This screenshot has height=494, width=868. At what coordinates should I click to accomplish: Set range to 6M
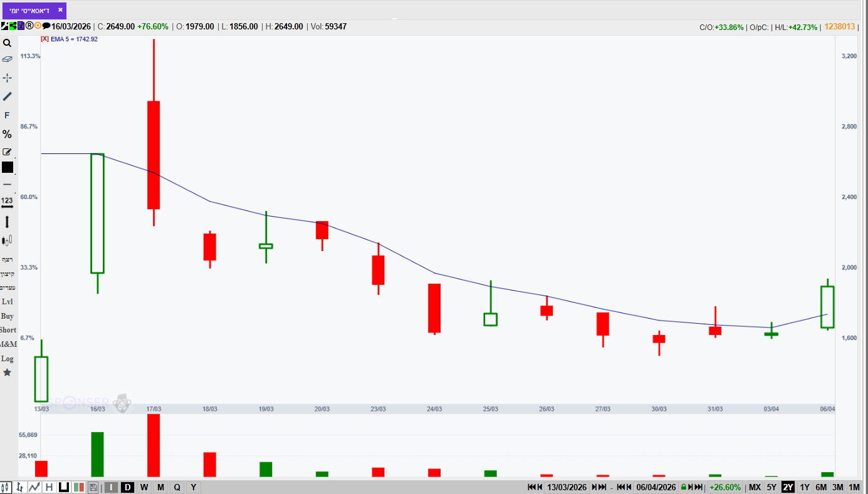tap(821, 487)
